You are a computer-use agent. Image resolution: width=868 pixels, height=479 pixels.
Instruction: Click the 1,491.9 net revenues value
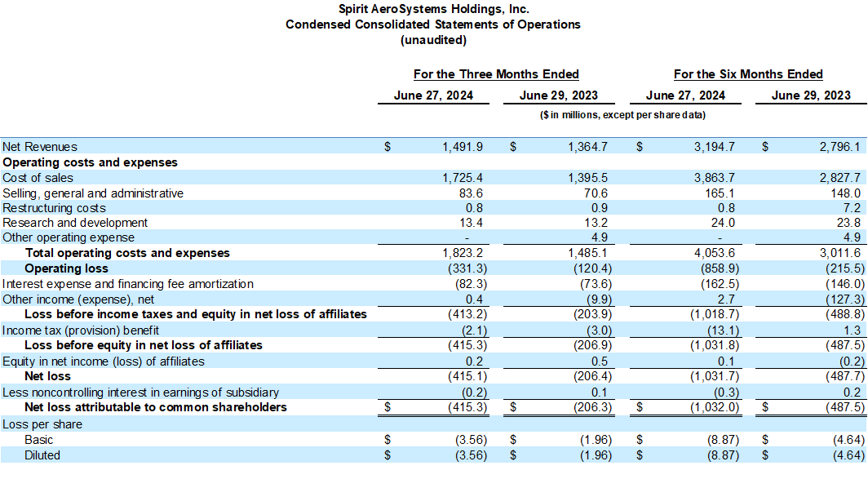point(462,147)
